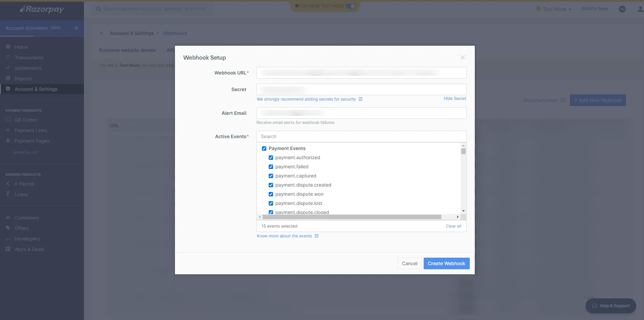Viewport: 644px width, 320px height.
Task: Open Transactions from the sidebar
Action: (x=29, y=58)
